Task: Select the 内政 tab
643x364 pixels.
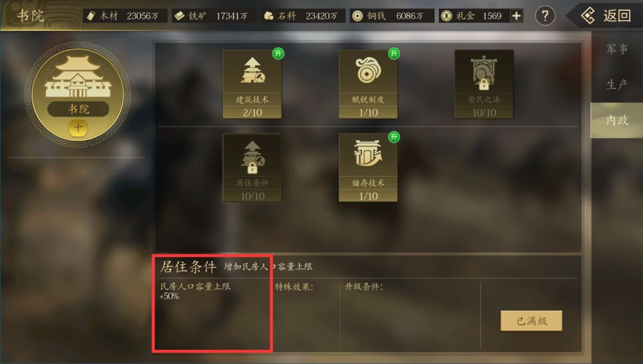Action: tap(617, 120)
